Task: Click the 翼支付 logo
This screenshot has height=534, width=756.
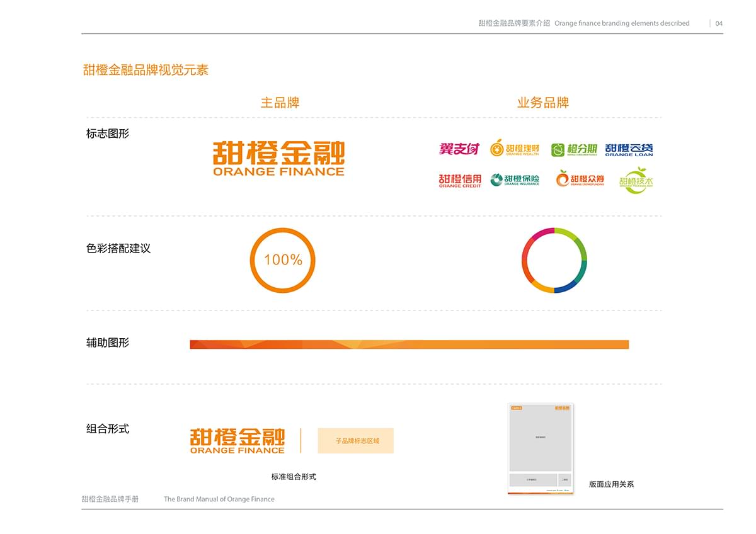Action: (459, 149)
